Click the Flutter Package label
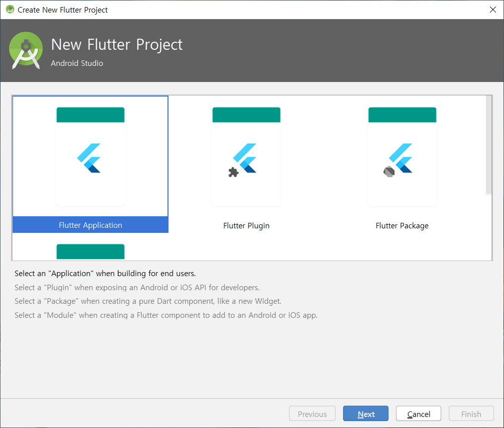504x428 pixels. (x=402, y=225)
